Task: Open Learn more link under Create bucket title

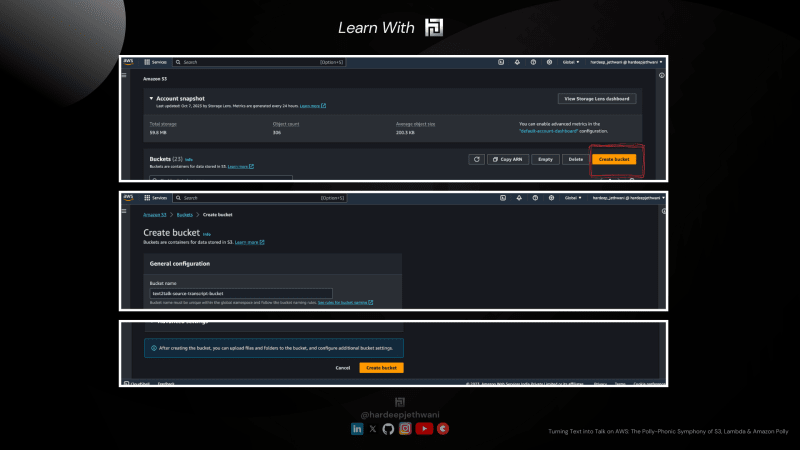Action: click(x=249, y=242)
